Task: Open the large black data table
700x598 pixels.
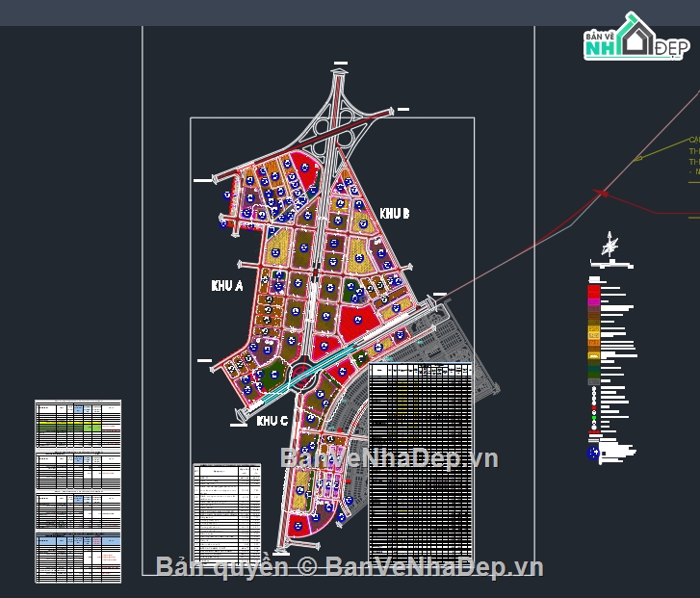Action: tap(420, 461)
